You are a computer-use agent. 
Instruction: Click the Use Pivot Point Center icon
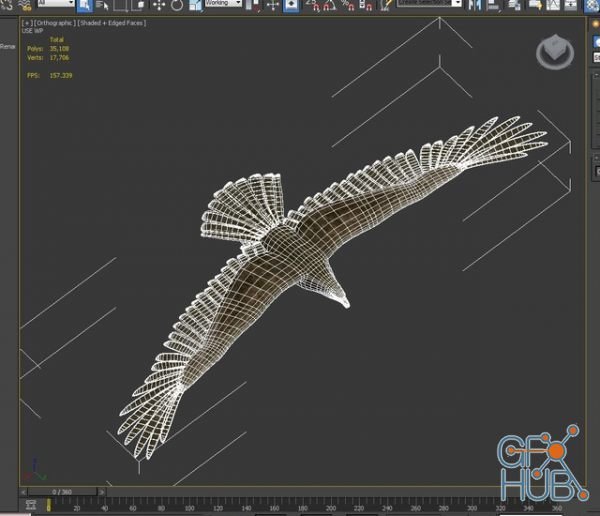(x=253, y=5)
